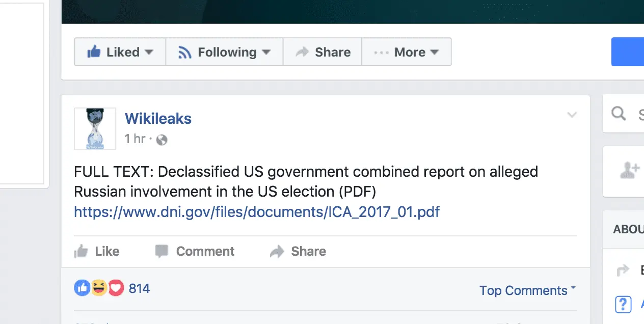Click the public globe privacy icon
The height and width of the screenshot is (324, 644).
click(x=162, y=140)
